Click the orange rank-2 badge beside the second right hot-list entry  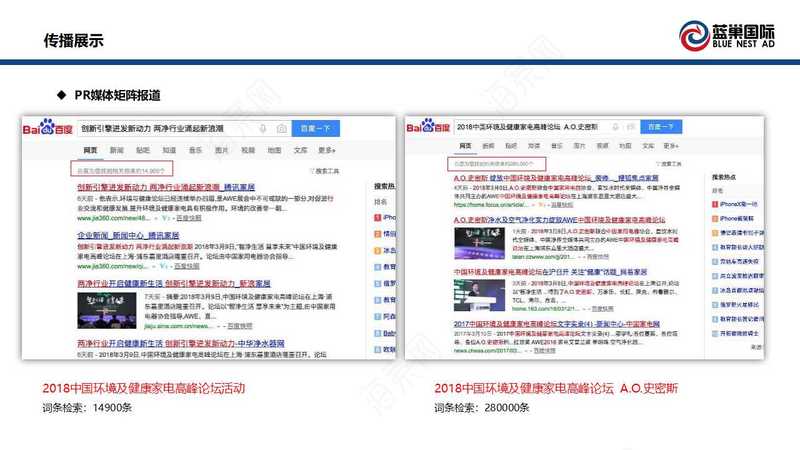coord(715,218)
